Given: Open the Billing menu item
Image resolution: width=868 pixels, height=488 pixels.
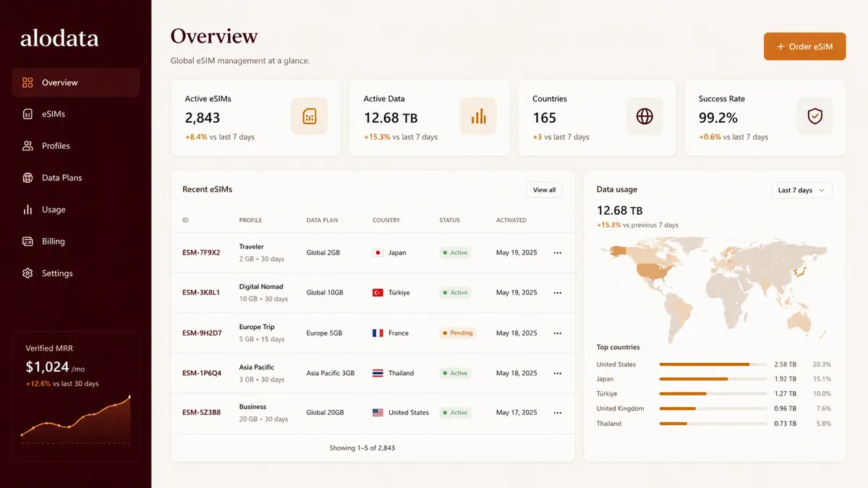Looking at the screenshot, I should 76,241.
